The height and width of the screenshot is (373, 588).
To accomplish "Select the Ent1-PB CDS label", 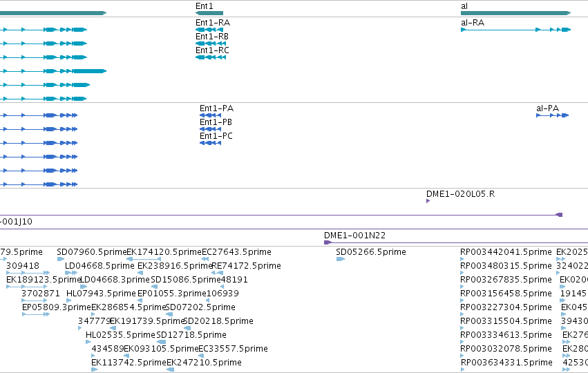I will 216,122.
